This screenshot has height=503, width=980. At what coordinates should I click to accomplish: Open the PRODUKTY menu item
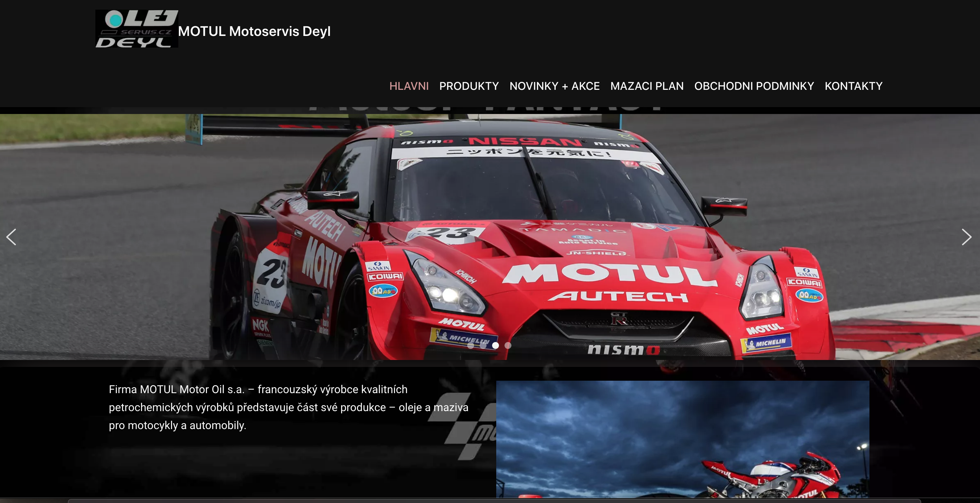click(469, 86)
